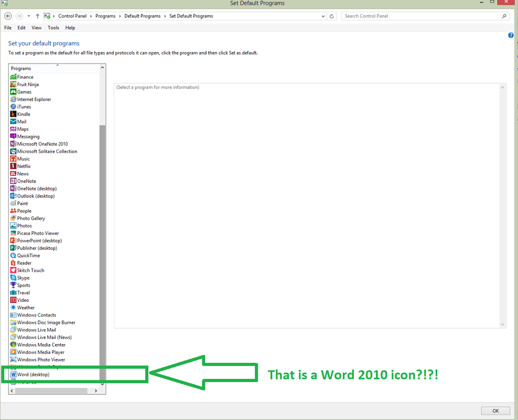Go up one level arrow
The width and height of the screenshot is (518, 420).
[37, 16]
